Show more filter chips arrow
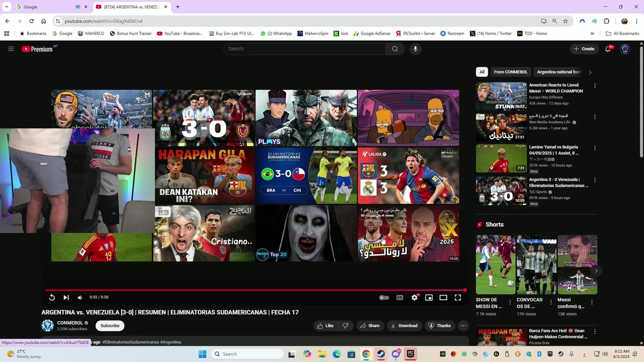This screenshot has width=644, height=362. pos(590,72)
